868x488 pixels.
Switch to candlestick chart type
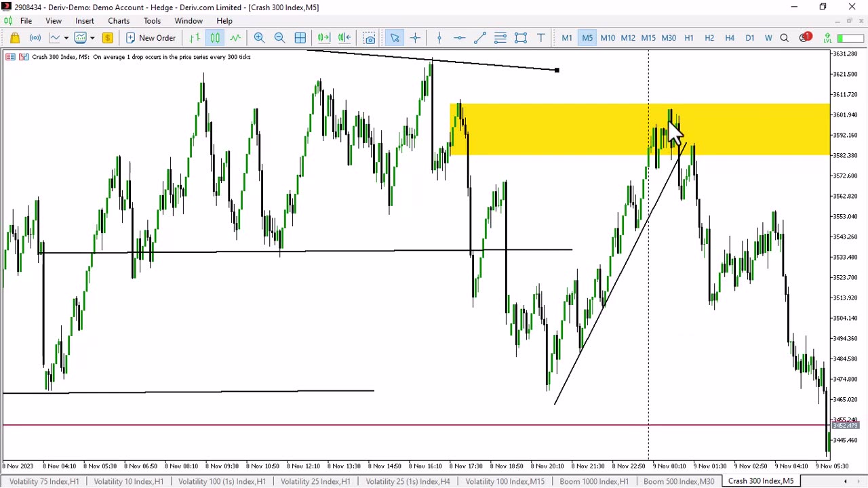215,38
